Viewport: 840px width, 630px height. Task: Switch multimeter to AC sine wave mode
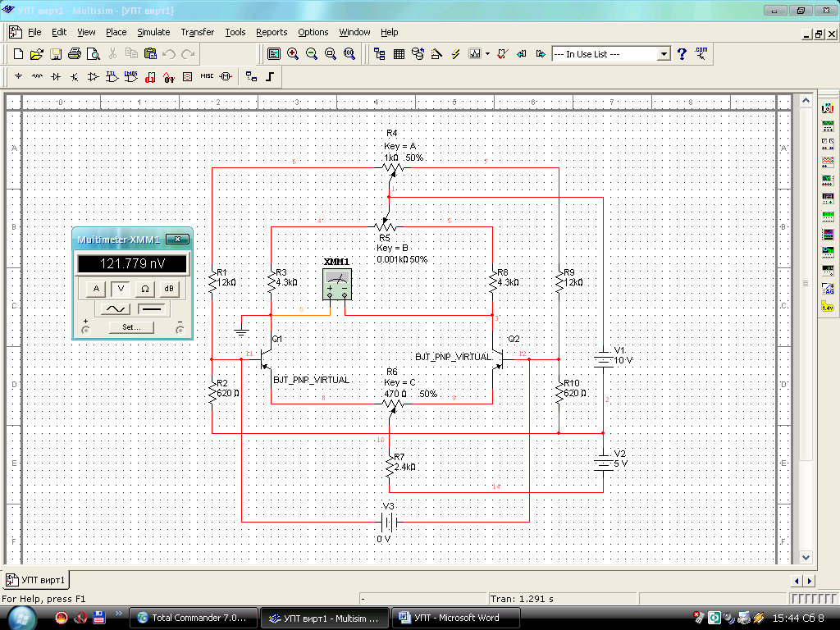tap(116, 309)
